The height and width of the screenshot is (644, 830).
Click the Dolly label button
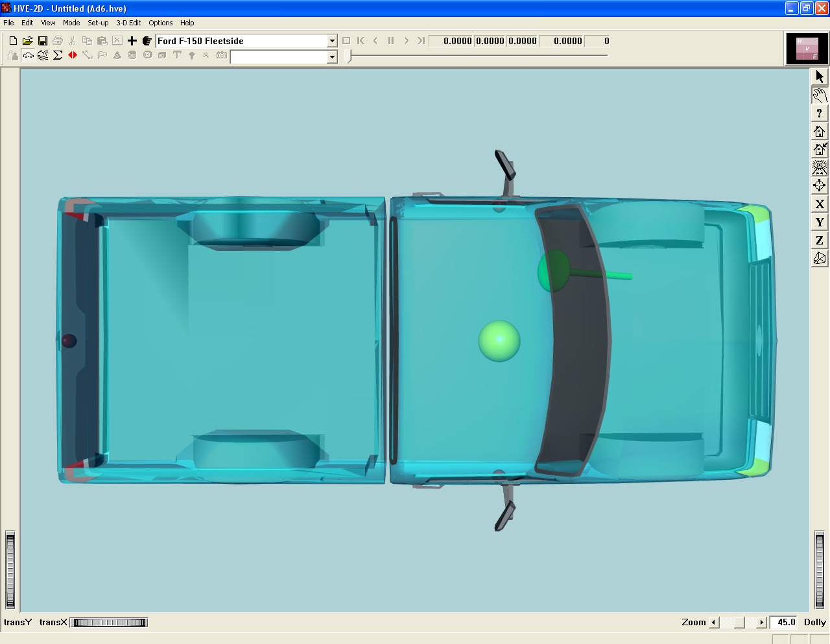[814, 623]
